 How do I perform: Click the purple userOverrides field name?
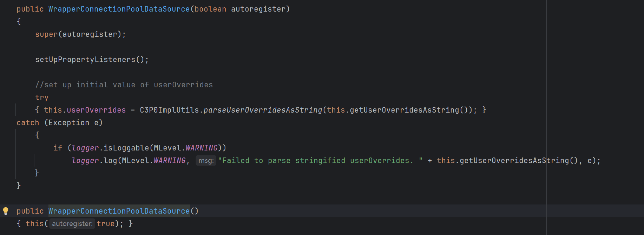pos(96,110)
